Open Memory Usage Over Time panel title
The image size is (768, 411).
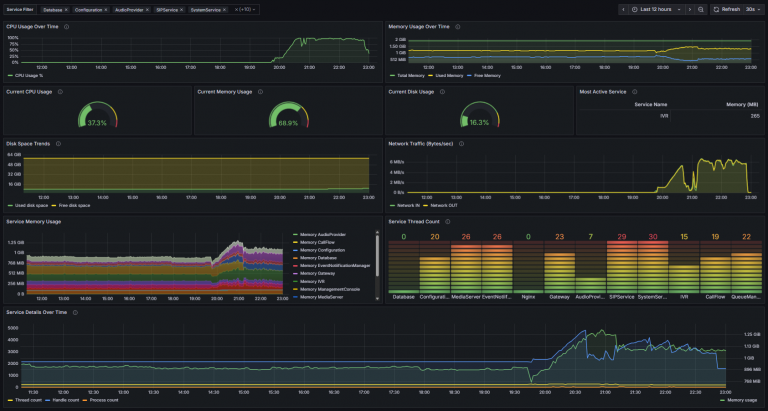click(419, 27)
